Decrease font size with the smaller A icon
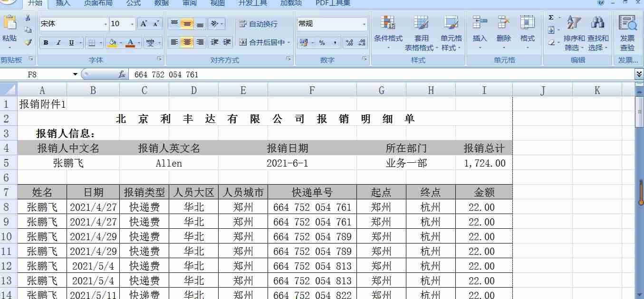 (x=156, y=24)
